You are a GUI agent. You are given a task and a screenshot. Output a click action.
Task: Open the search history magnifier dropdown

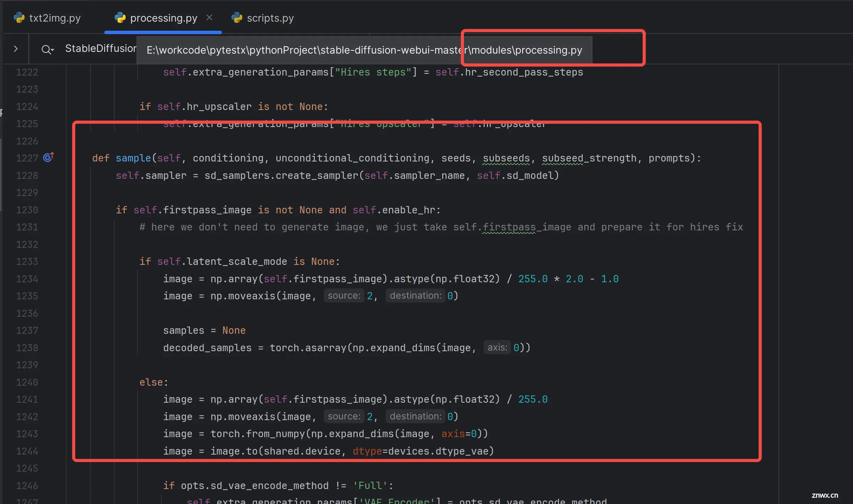(x=47, y=49)
